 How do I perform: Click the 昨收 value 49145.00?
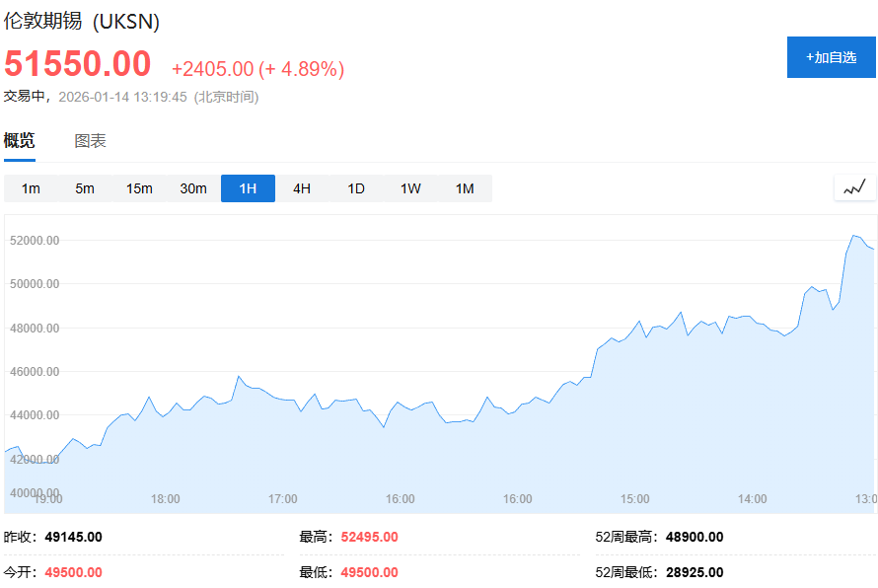coord(73,537)
